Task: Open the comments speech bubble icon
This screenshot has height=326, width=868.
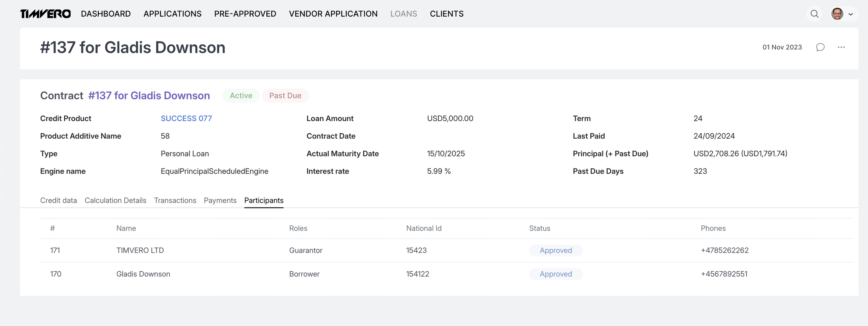Action: (820, 47)
